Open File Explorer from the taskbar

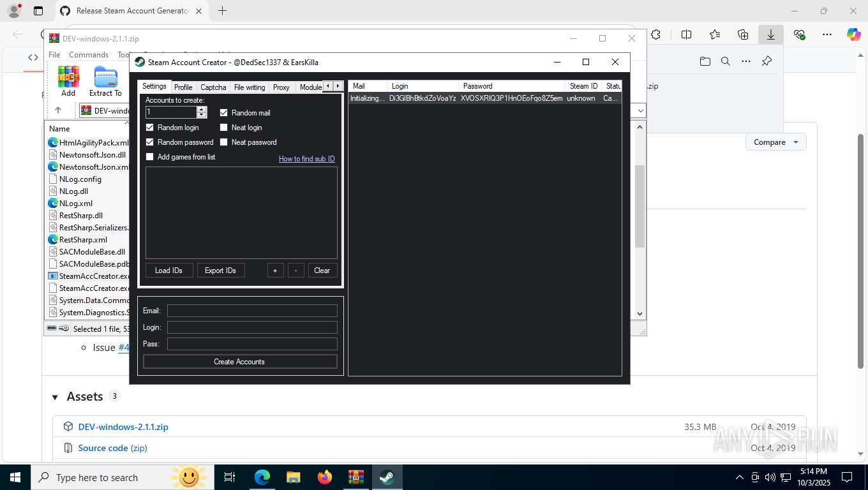(294, 477)
